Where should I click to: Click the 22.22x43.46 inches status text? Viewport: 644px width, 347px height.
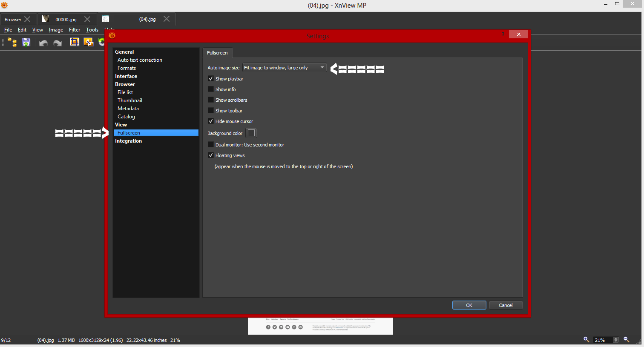[147, 340]
